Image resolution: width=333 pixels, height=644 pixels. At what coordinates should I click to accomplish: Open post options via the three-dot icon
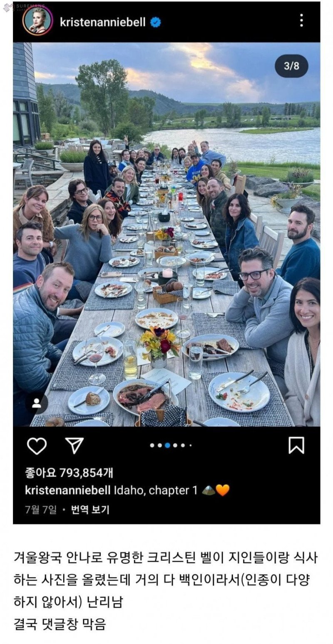click(x=301, y=20)
